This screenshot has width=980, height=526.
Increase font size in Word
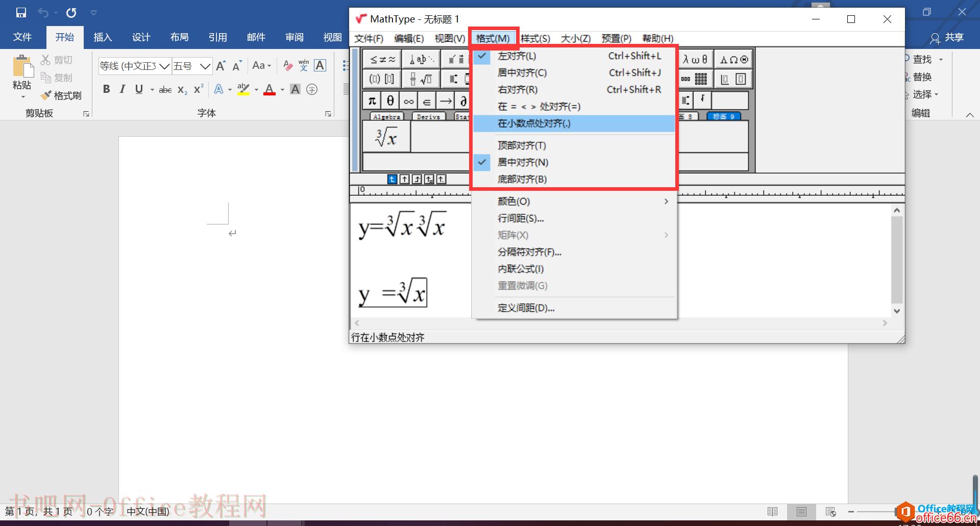pyautogui.click(x=221, y=65)
